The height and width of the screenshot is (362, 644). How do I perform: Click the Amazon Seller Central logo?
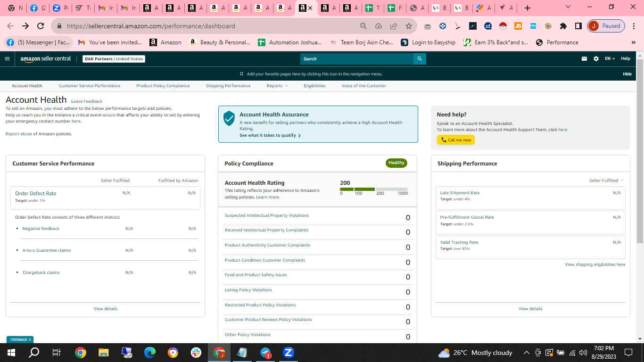[x=46, y=59]
